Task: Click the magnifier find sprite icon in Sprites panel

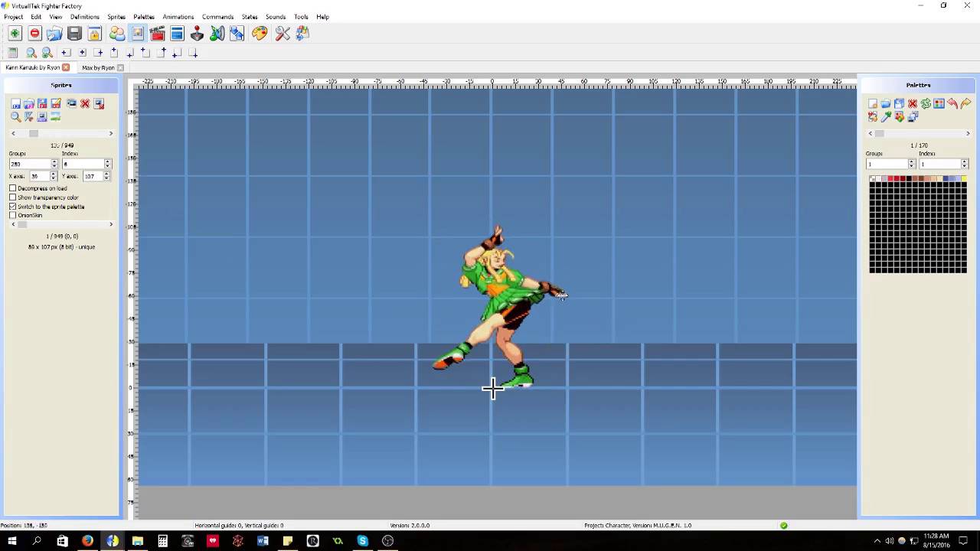Action: pos(15,116)
